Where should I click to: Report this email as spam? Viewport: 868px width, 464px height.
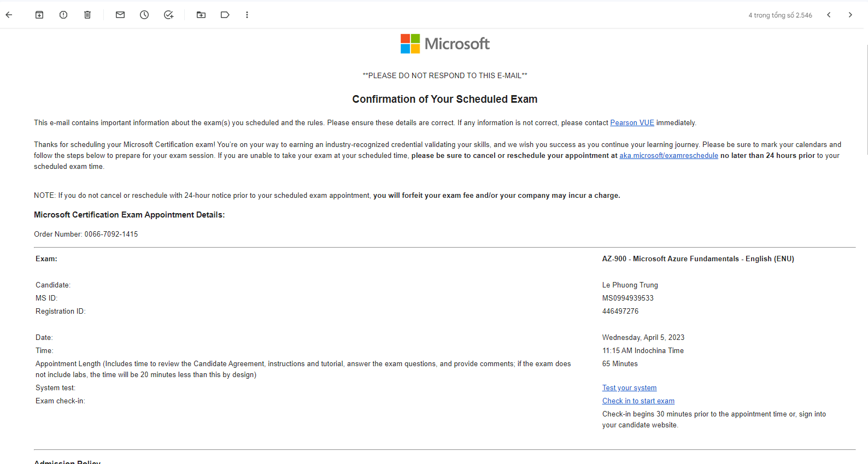tap(63, 15)
